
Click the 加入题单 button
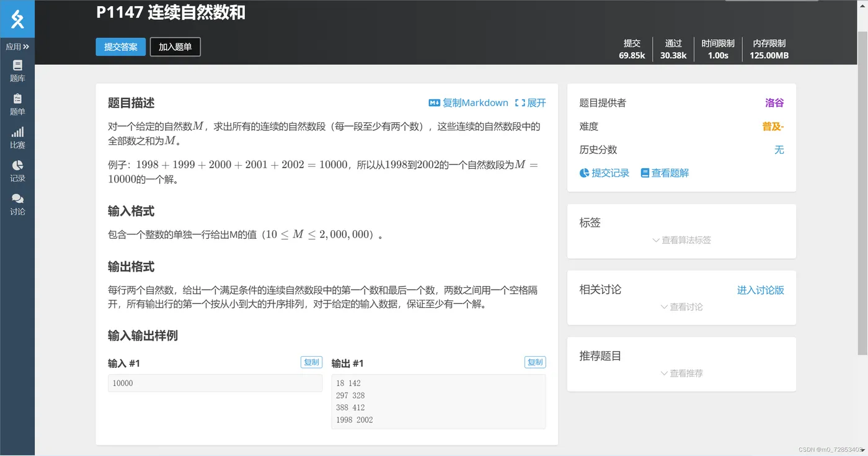pyautogui.click(x=175, y=47)
